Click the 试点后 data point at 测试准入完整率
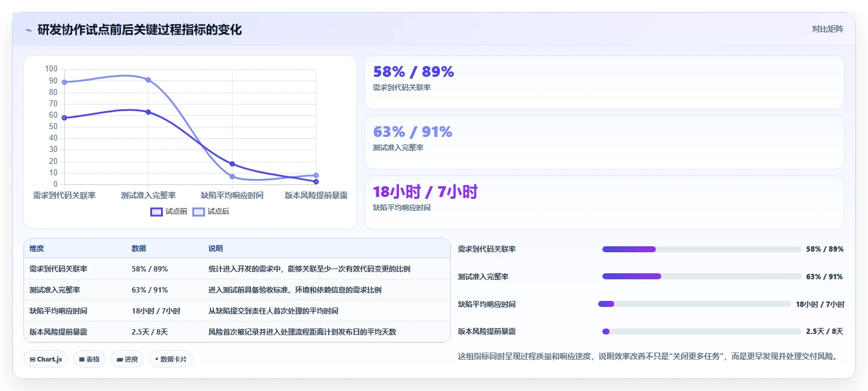This screenshot has width=868, height=391. click(x=148, y=80)
